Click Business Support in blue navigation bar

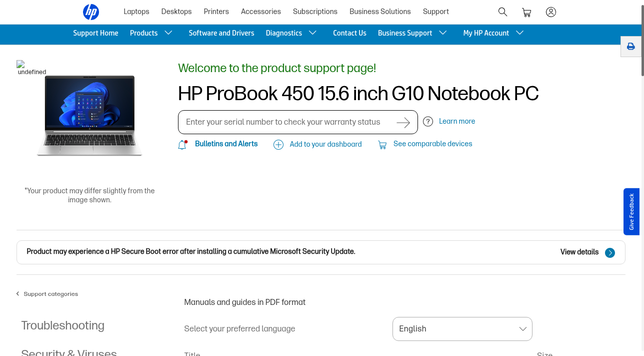[405, 33]
